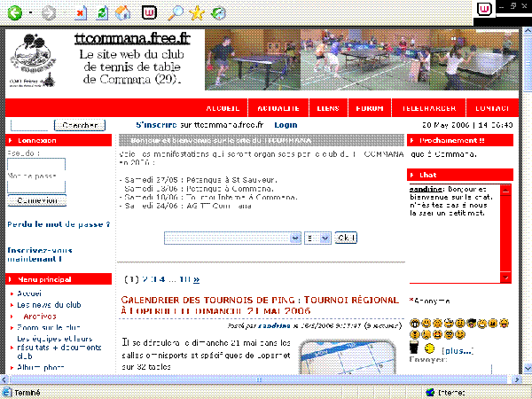Click the Chat panel header
Image resolution: width=532 pixels, height=399 pixels.
[460, 175]
